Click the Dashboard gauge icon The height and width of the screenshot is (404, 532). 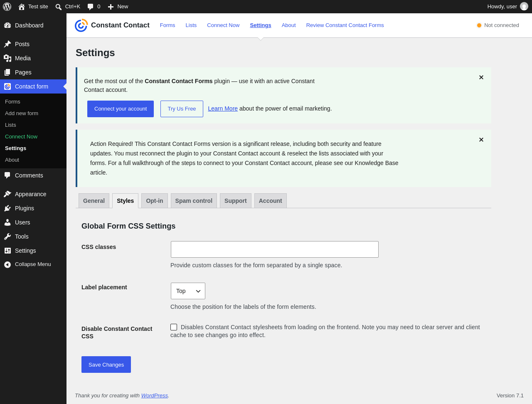click(7, 25)
